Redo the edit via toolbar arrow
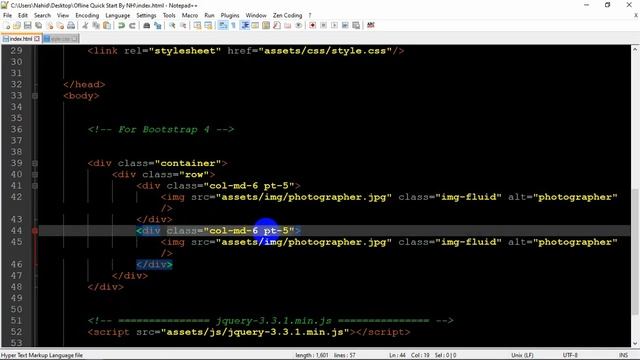Viewport: 640px width, 360px height. (x=132, y=25)
